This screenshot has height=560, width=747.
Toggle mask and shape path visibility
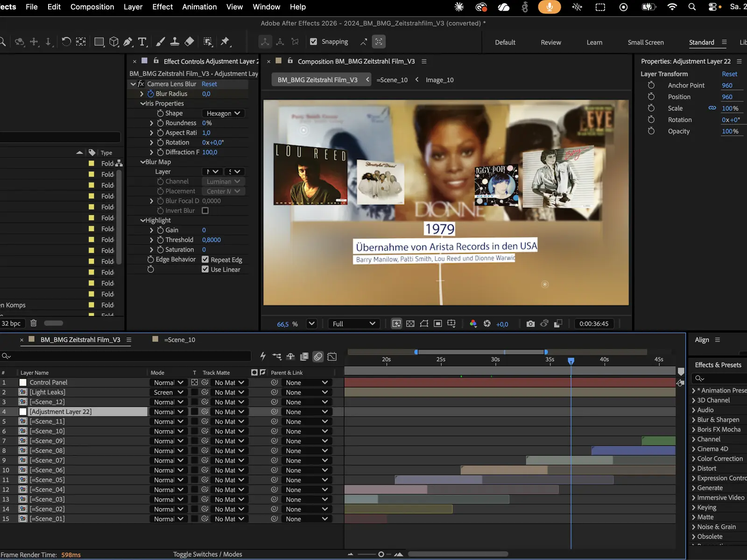(424, 324)
